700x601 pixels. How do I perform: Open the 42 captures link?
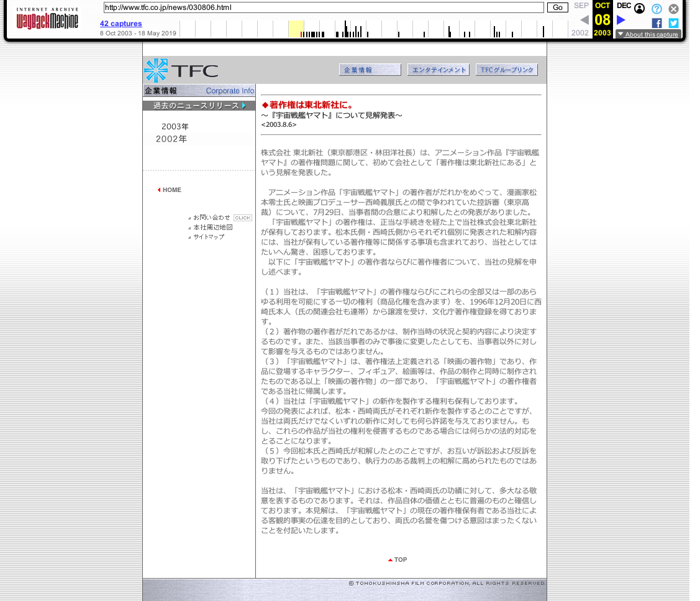pyautogui.click(x=121, y=24)
